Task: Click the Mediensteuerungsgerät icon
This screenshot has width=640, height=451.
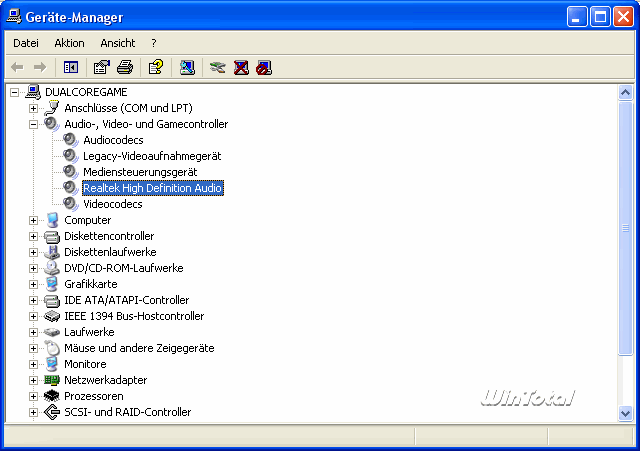Action: click(x=71, y=172)
